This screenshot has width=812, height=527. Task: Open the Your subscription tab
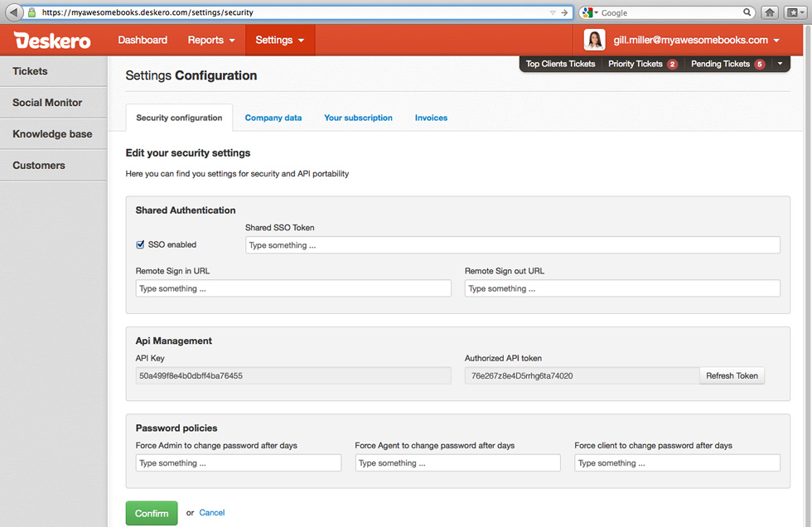[358, 118]
